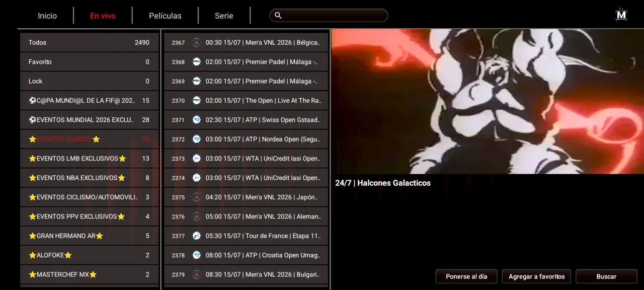Screen dimensions: 644x290
Task: Play ATP Nordea Open event
Action: (246, 139)
